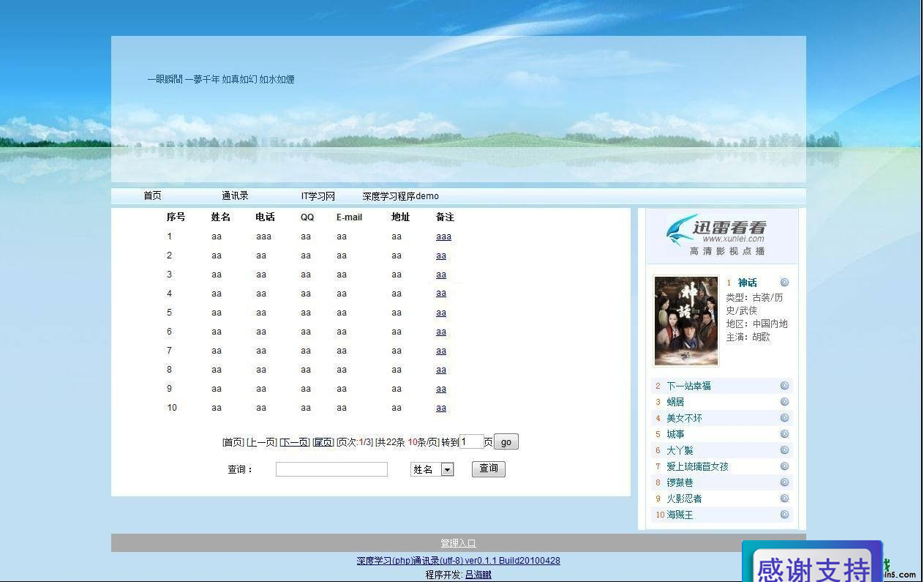Click the 下一站幸福 title link
924x582 pixels.
(x=688, y=386)
